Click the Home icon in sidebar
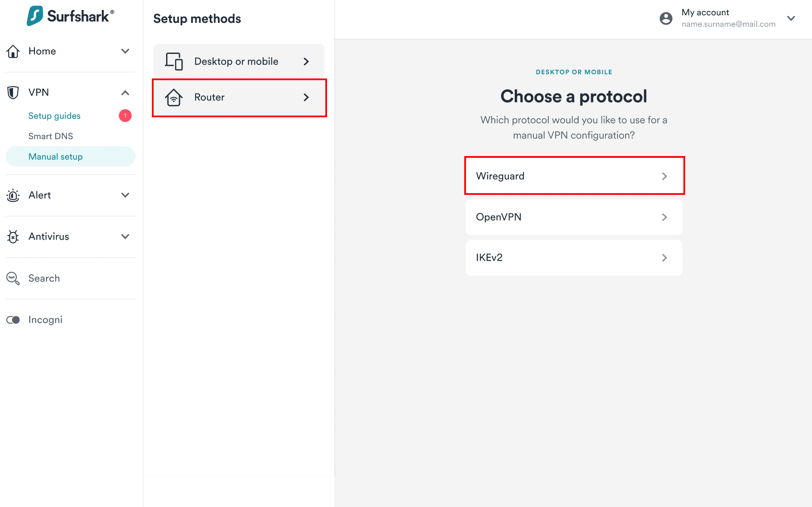 (13, 51)
